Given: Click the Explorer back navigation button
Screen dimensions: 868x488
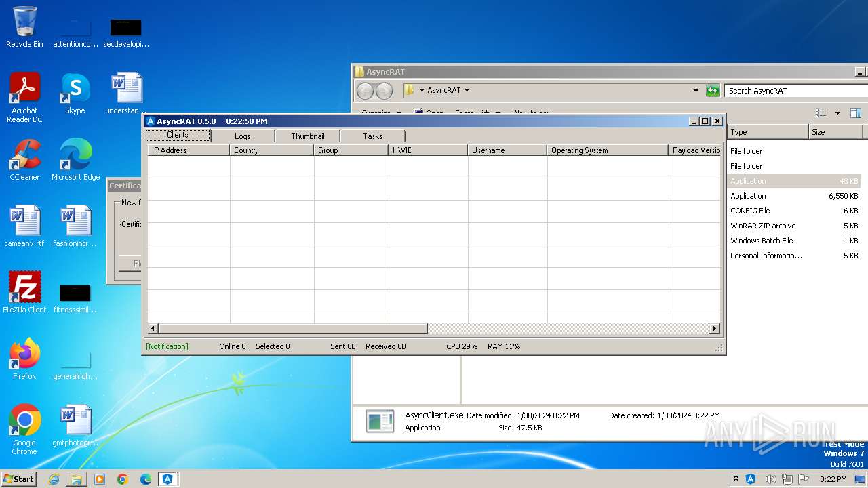Looking at the screenshot, I should coord(365,91).
